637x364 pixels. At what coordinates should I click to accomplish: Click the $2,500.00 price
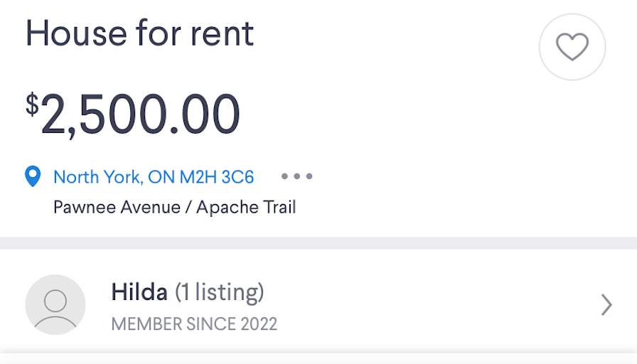pos(140,114)
